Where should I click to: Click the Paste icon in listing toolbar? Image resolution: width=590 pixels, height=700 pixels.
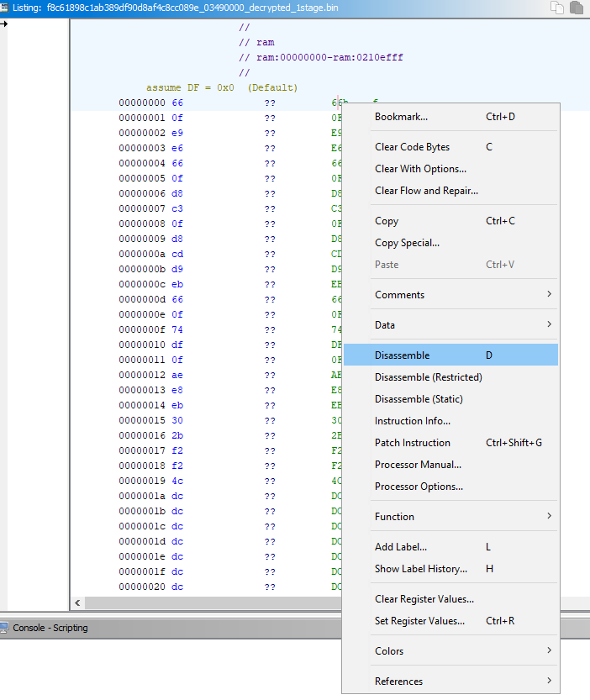click(x=576, y=8)
